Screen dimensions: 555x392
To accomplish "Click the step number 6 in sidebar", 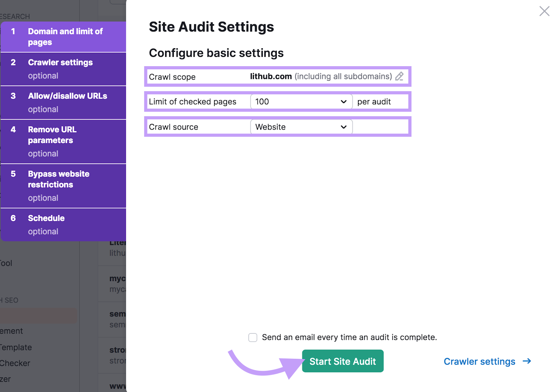I will [x=13, y=218].
